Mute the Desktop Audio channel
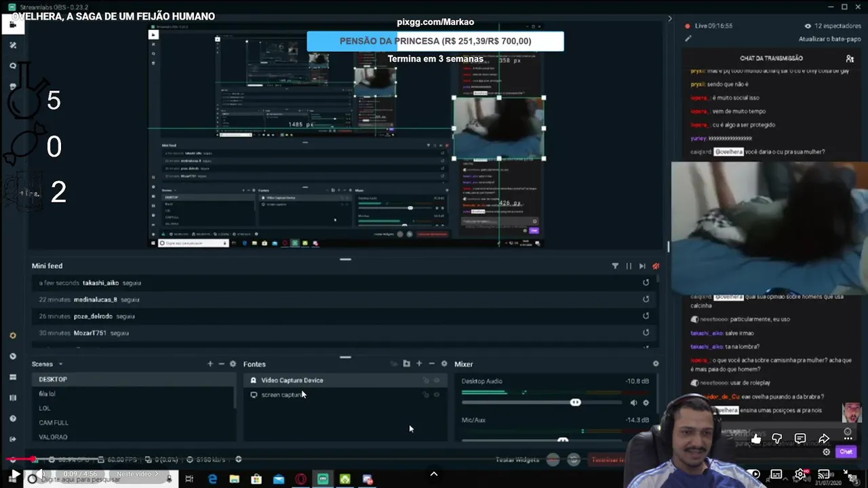 click(633, 403)
